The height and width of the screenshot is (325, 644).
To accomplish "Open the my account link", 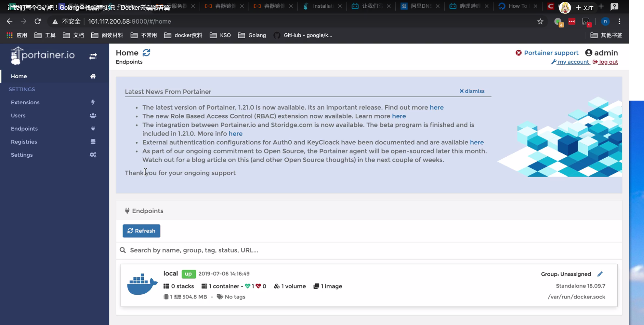I will [x=571, y=62].
